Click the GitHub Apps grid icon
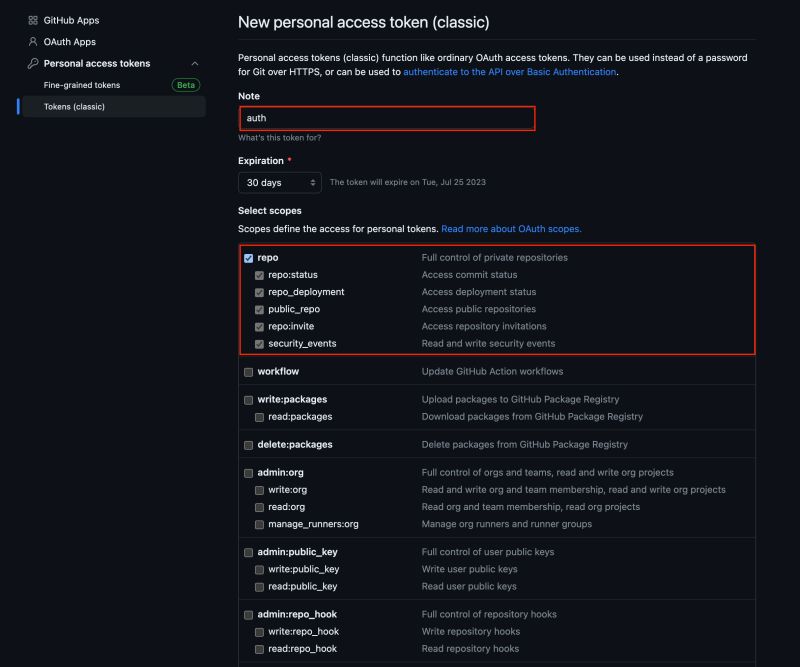Viewport: 800px width, 667px height. click(x=33, y=20)
